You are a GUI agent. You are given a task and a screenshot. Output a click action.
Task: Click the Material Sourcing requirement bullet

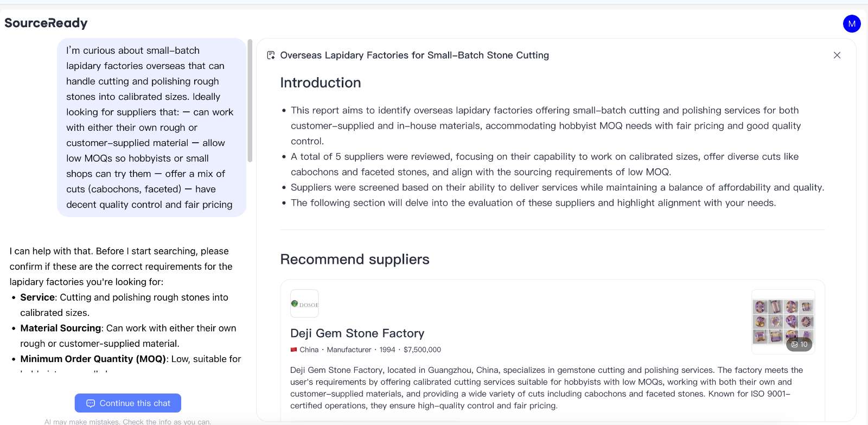(x=128, y=336)
